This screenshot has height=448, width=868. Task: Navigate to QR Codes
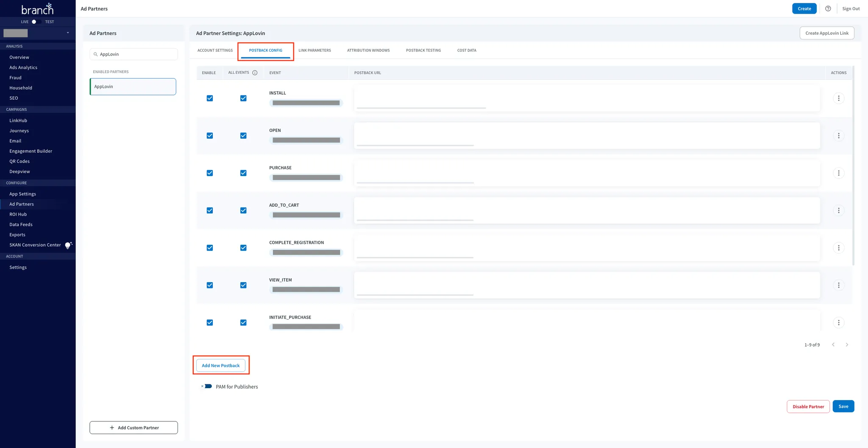pos(19,161)
